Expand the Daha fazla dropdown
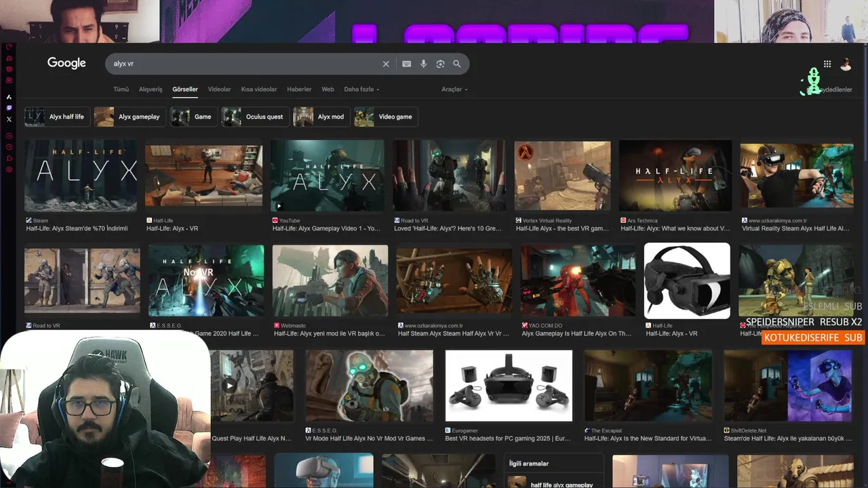This screenshot has width=868, height=488. click(x=361, y=89)
